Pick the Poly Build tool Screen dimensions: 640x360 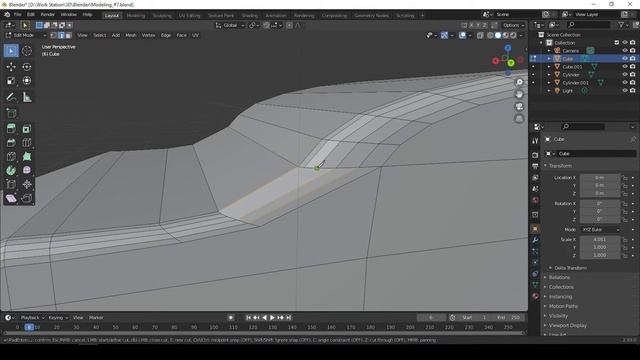(x=27, y=157)
